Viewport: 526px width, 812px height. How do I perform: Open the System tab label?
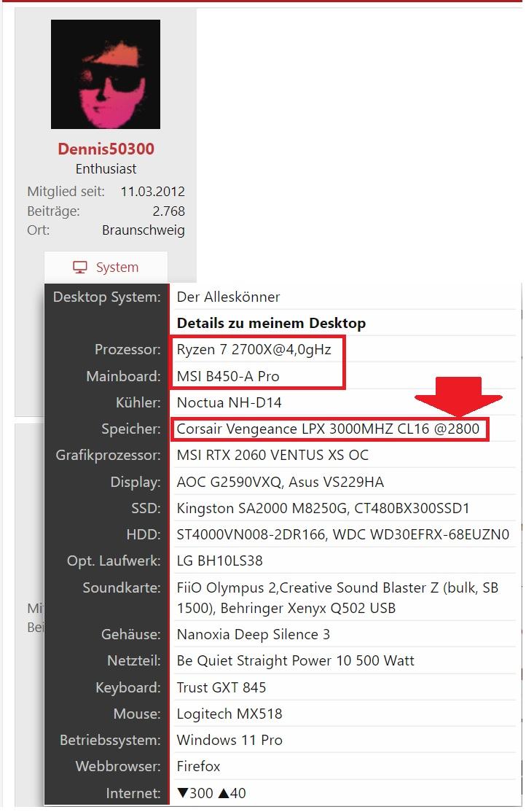click(117, 268)
